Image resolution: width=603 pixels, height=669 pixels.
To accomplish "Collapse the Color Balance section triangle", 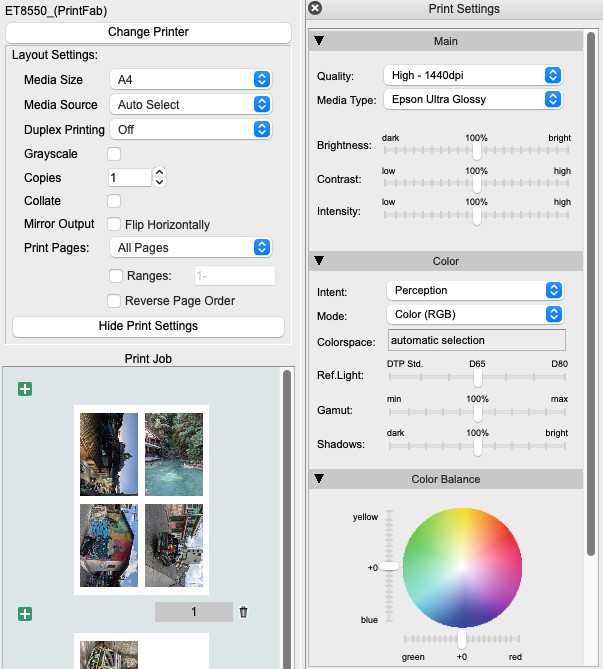I will (x=319, y=479).
